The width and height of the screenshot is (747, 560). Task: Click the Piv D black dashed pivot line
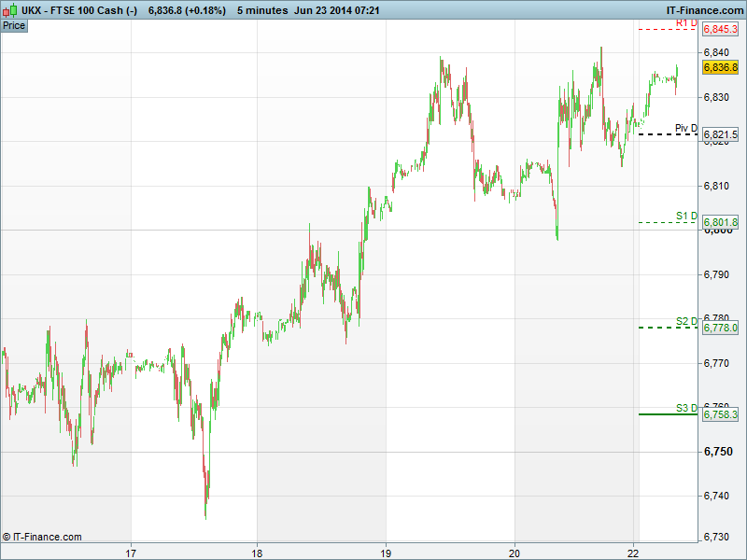click(667, 135)
